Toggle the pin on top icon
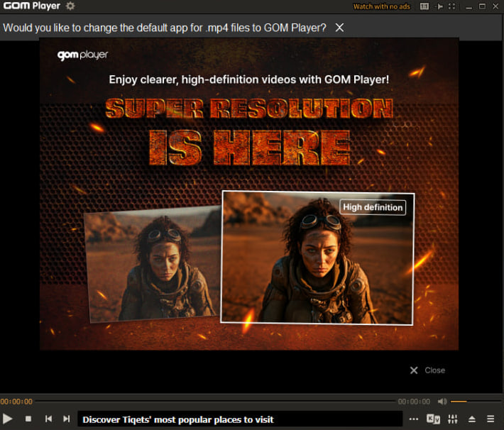 (x=439, y=6)
